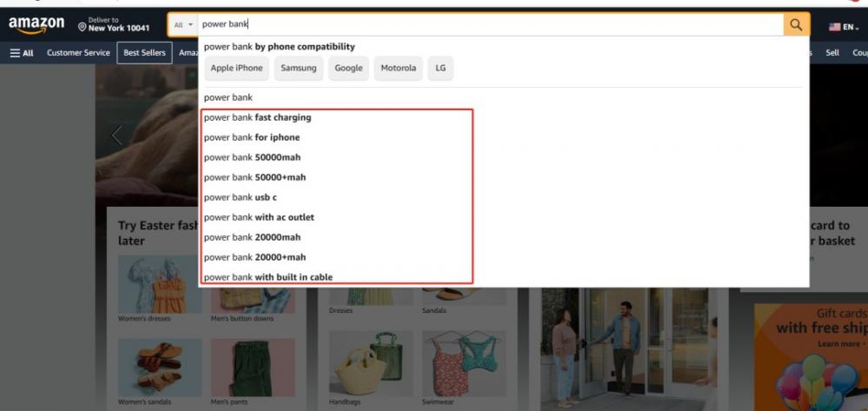The width and height of the screenshot is (868, 411).
Task: Open the Swimwear thumbnail
Action: click(x=464, y=363)
